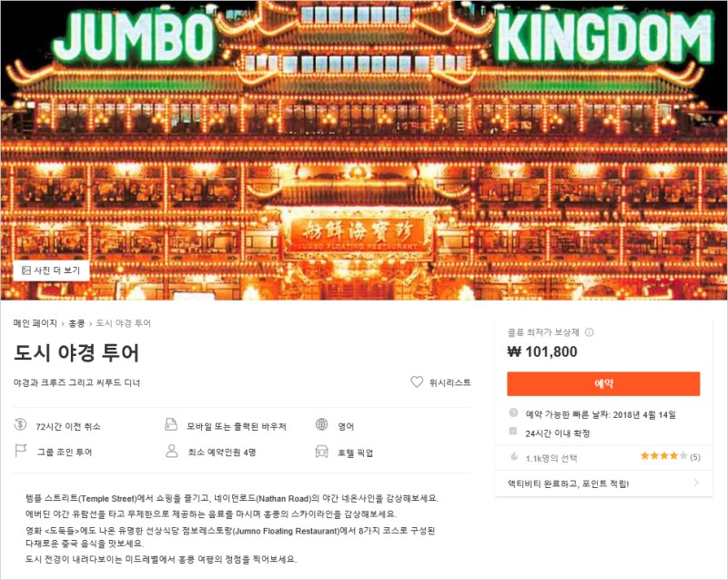Click the group join tour flag icon
The image size is (728, 580).
(20, 451)
